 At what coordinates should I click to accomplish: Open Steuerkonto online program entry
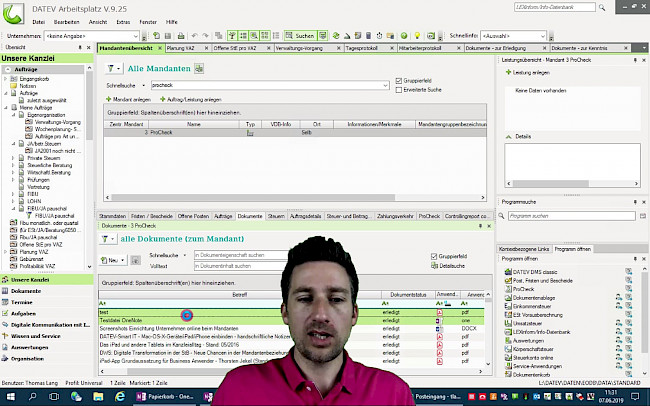[x=533, y=357]
